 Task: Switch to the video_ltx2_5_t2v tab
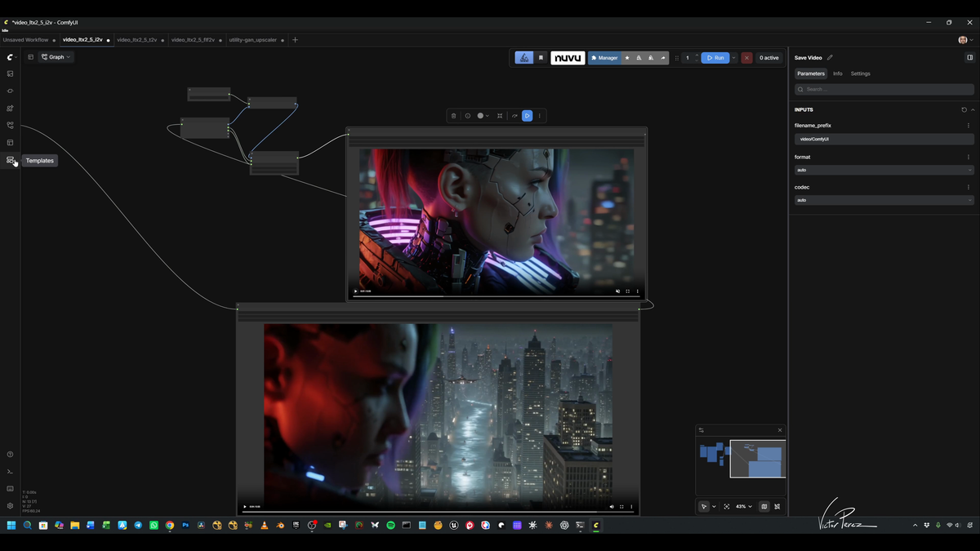tap(137, 39)
